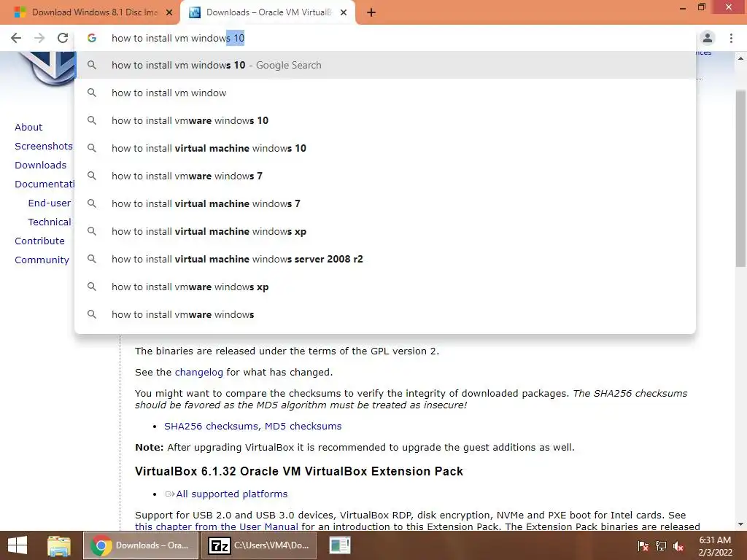Pick suggestion 'how to install virtual machine windows 10'
The width and height of the screenshot is (747, 560).
(x=385, y=148)
